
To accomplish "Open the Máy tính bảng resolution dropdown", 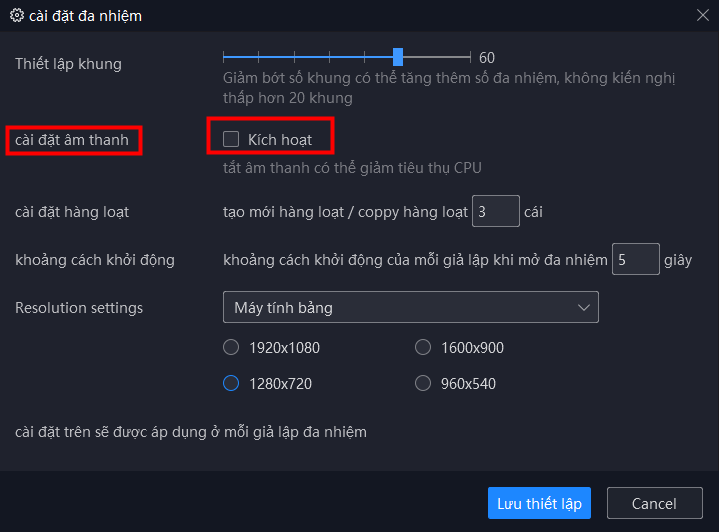I will tap(410, 308).
